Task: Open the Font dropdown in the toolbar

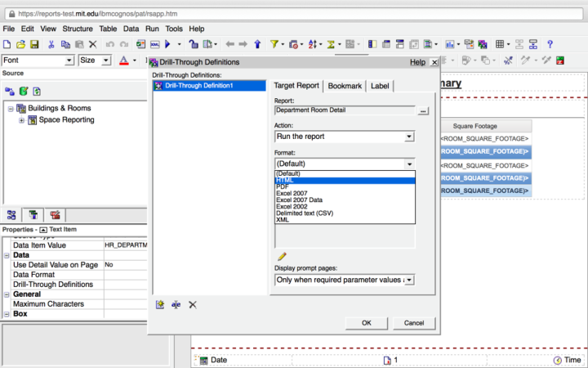Action: click(69, 61)
